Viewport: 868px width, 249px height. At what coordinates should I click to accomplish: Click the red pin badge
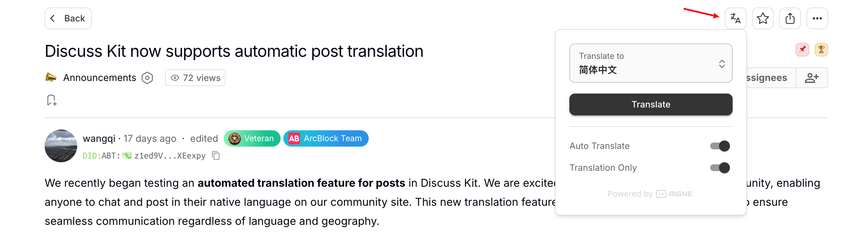pos(802,50)
